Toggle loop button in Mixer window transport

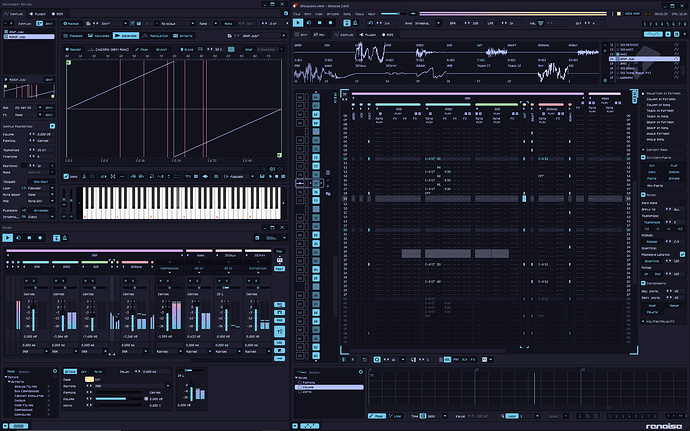click(x=18, y=238)
